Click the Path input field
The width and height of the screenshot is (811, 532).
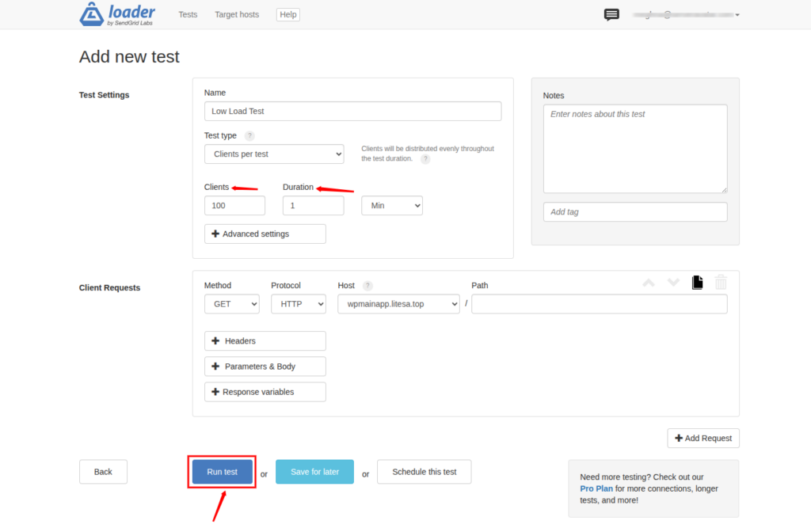[600, 304]
